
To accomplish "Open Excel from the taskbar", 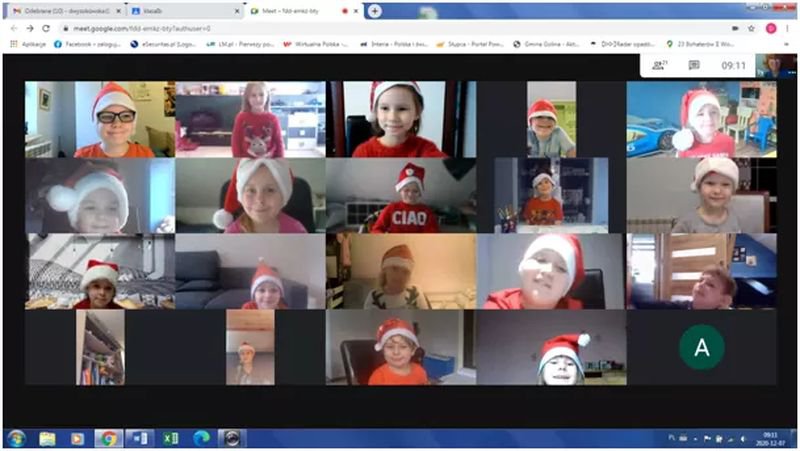I will click(170, 438).
